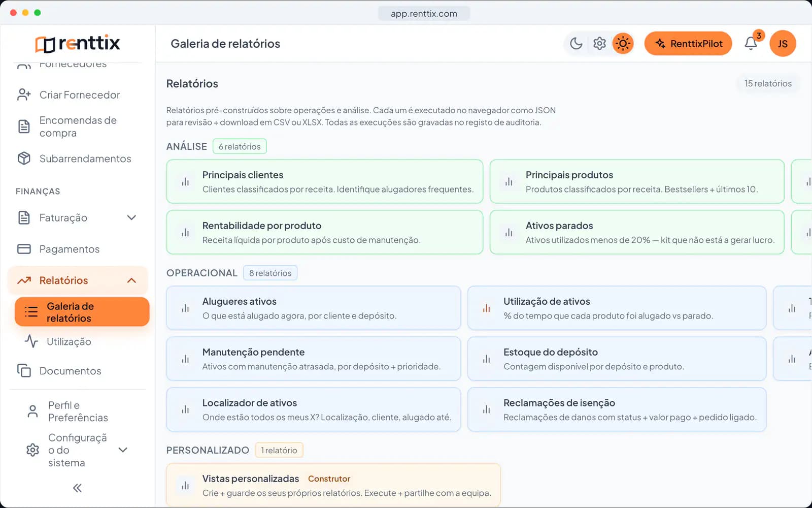Click the Faturação document icon
The height and width of the screenshot is (508, 812).
tap(24, 218)
